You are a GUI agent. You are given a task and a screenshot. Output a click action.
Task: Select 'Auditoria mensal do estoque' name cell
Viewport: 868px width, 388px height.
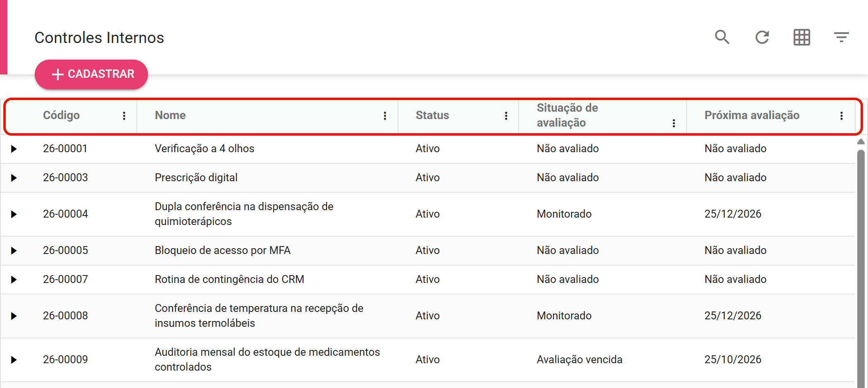coord(267,360)
